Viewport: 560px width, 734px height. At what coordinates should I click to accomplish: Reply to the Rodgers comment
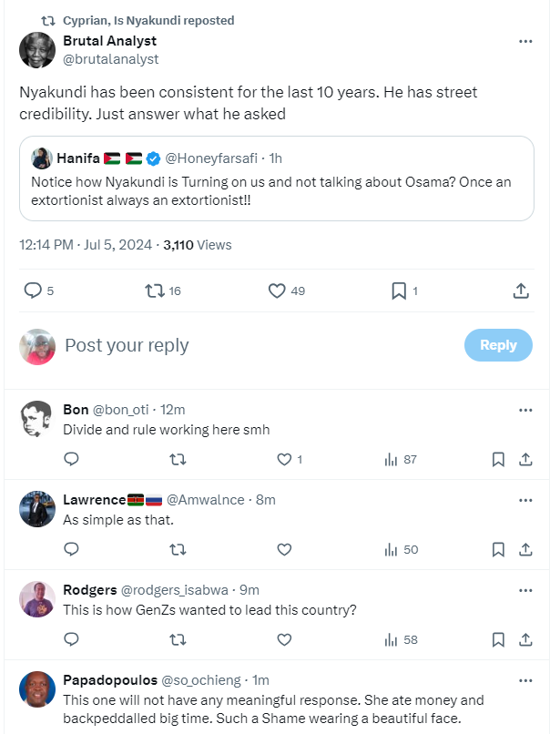(x=72, y=639)
